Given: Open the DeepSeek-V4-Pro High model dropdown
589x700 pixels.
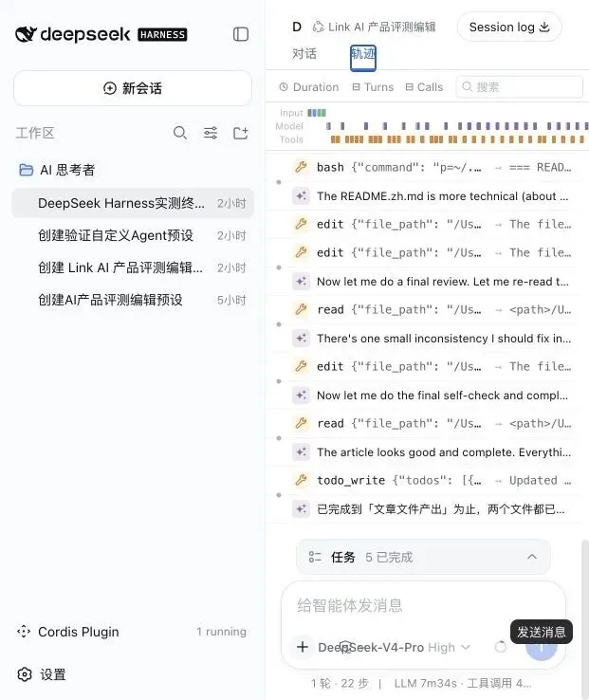Looking at the screenshot, I should tap(394, 647).
